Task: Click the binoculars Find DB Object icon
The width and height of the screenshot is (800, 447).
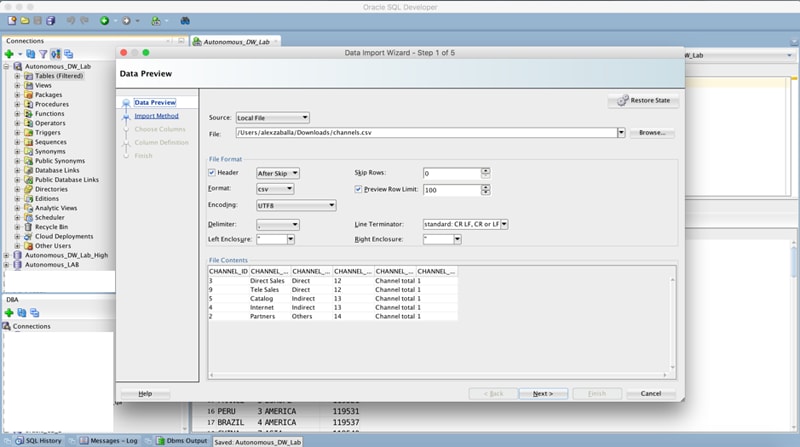Action: coord(187,20)
